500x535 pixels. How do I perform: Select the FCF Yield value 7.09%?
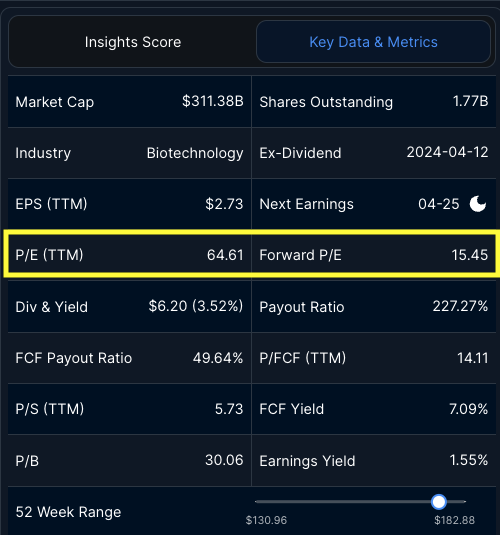pos(469,409)
